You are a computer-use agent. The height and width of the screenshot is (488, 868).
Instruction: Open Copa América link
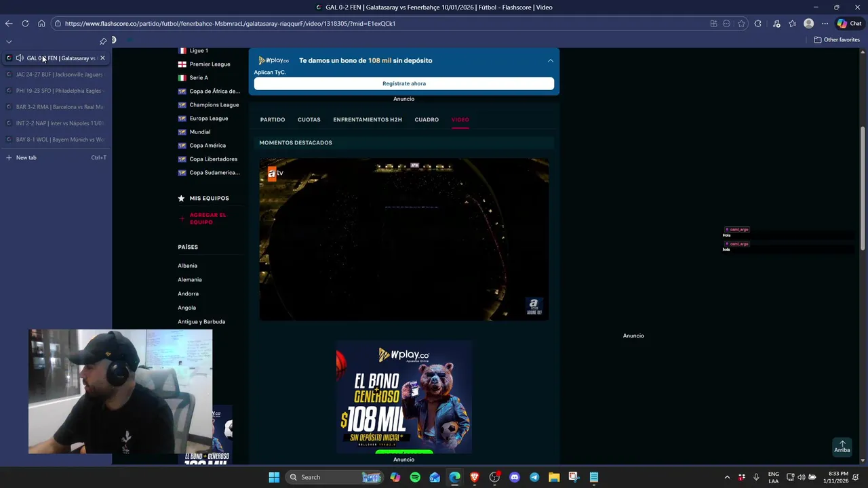(208, 146)
